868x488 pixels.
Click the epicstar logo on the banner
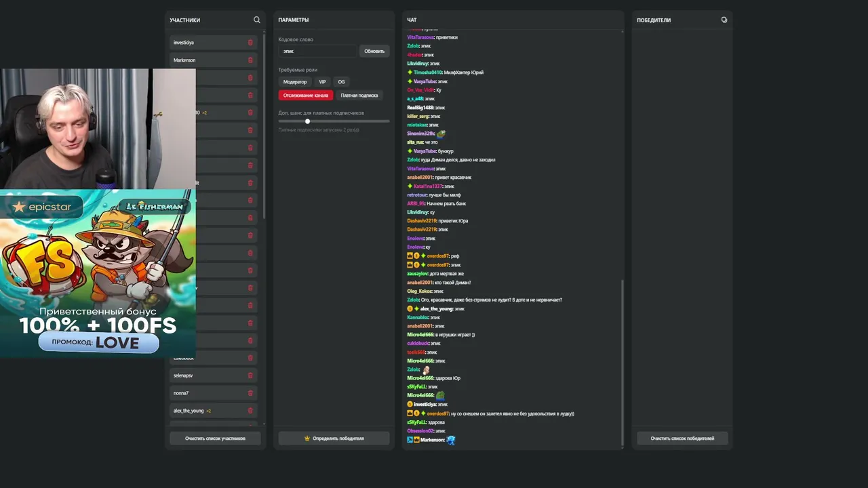[41, 207]
